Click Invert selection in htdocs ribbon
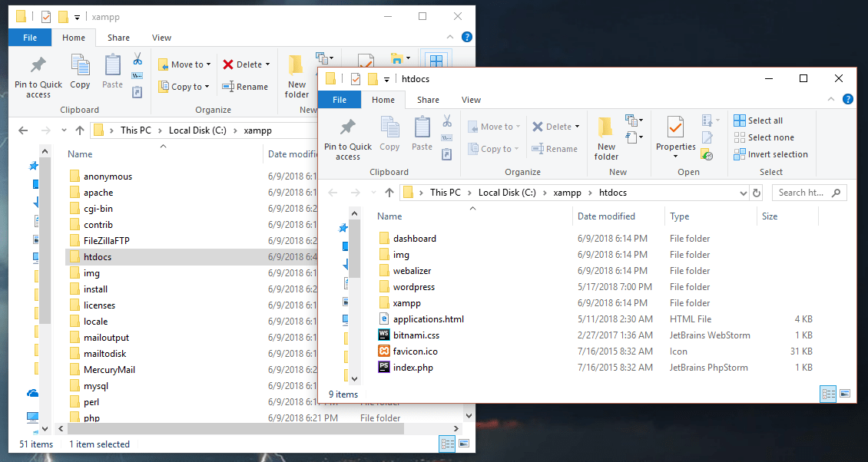868x462 pixels. click(770, 154)
